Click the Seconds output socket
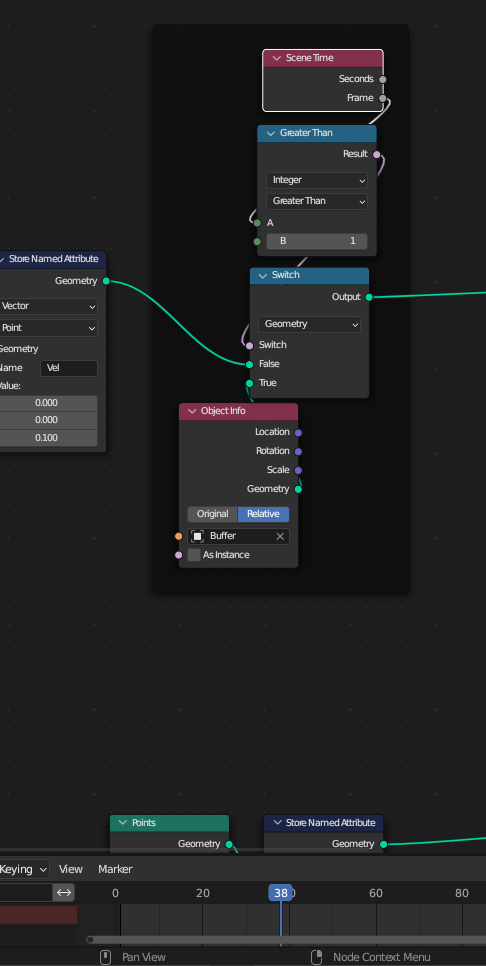The height and width of the screenshot is (966, 486). [383, 79]
